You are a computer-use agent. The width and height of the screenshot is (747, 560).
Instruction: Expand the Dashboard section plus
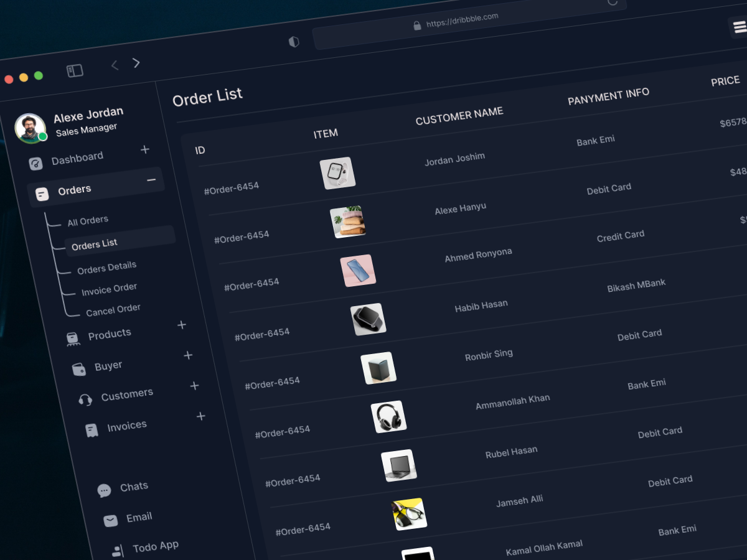(145, 149)
